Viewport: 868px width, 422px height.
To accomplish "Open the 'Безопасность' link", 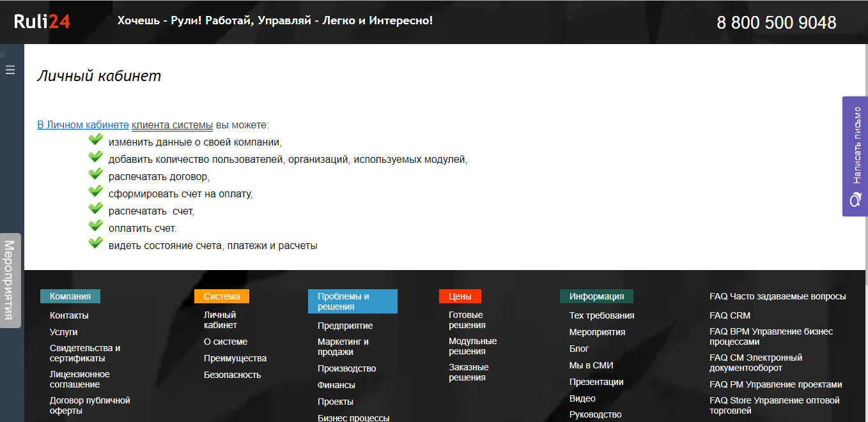I will [x=233, y=375].
